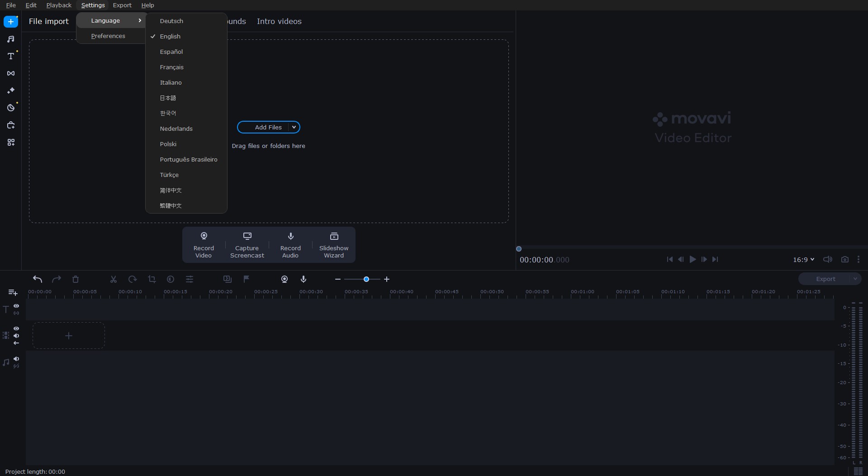The height and width of the screenshot is (476, 868).
Task: Open the Sounds music note sidebar icon
Action: point(11,39)
